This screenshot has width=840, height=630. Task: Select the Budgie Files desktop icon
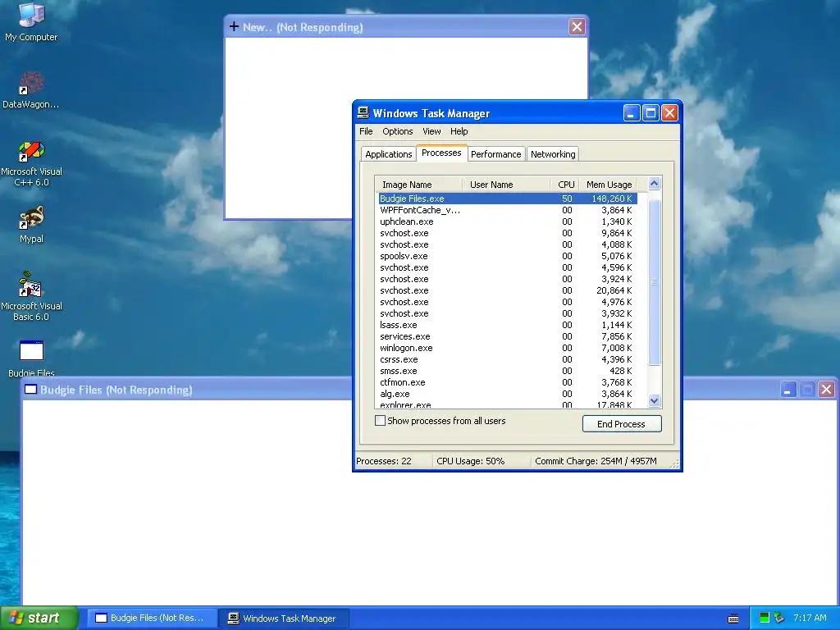pyautogui.click(x=31, y=358)
